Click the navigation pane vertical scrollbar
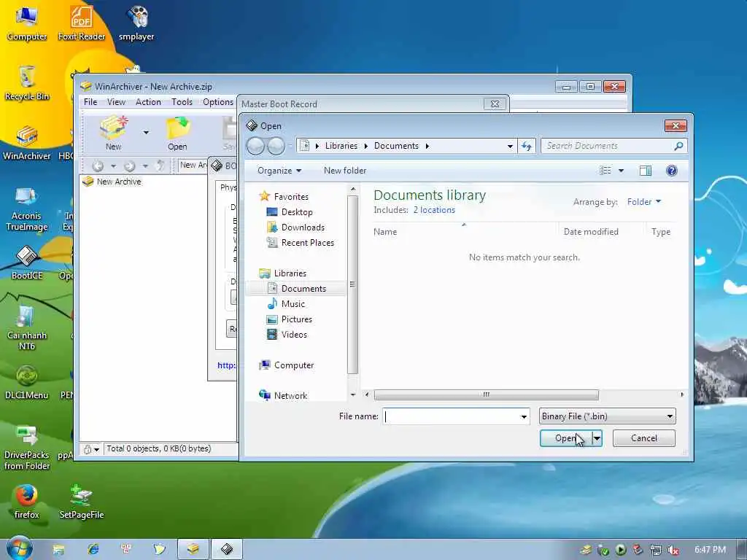Screen dimensions: 747x560 click(352, 284)
